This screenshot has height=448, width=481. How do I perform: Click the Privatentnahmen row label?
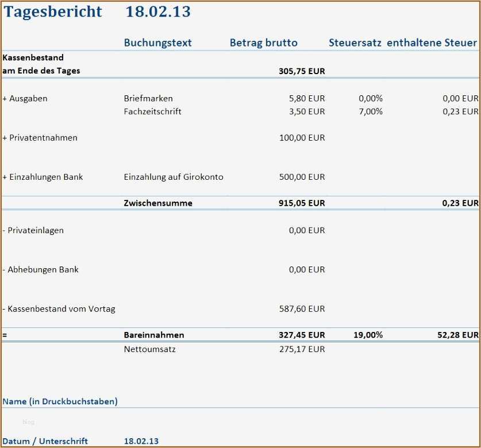tap(41, 137)
